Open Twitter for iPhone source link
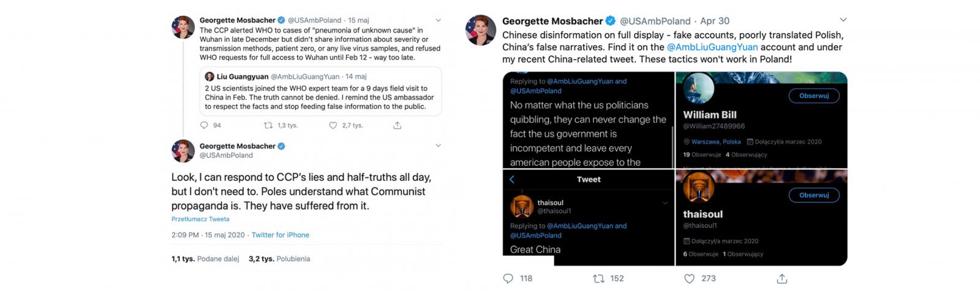 point(281,235)
